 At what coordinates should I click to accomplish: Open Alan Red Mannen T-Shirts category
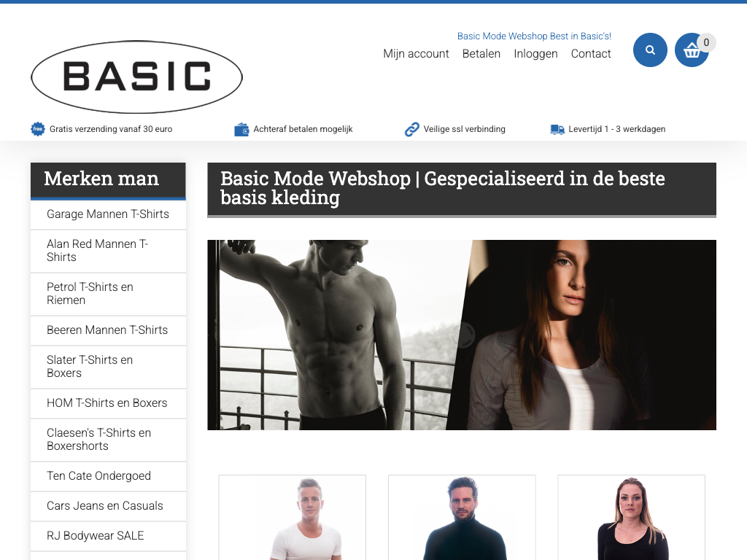tap(108, 251)
